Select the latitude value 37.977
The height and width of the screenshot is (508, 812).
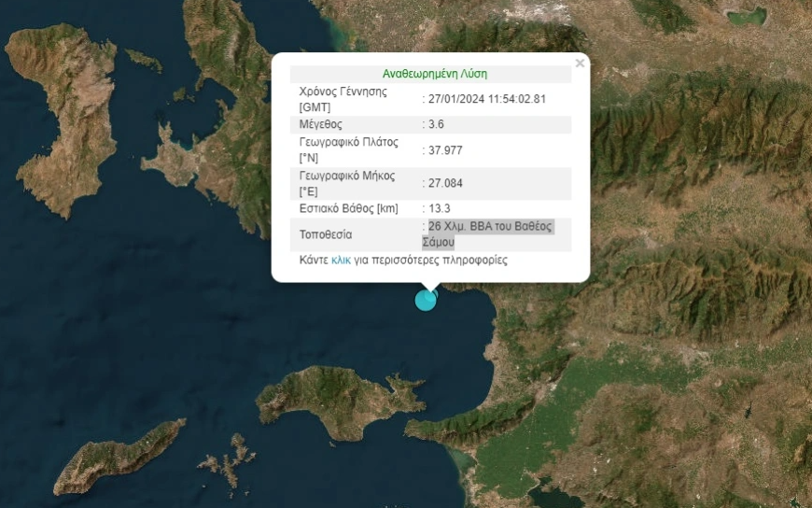(445, 150)
